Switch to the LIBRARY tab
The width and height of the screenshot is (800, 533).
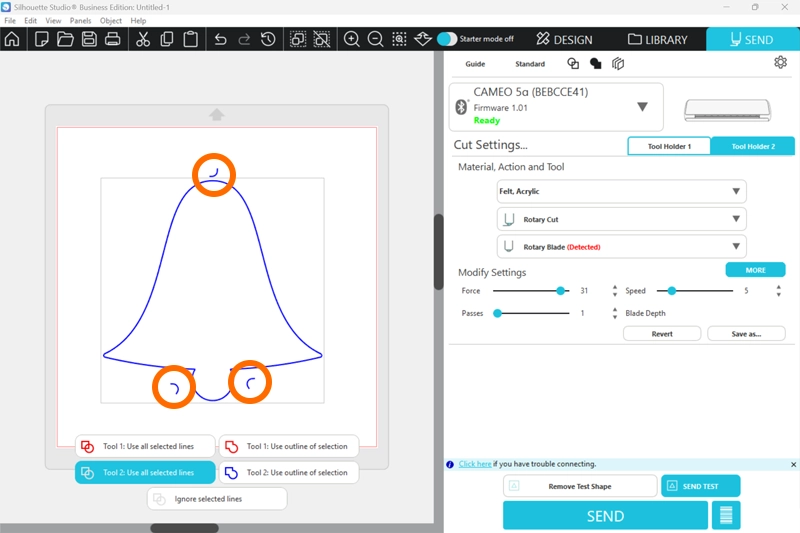[x=658, y=40]
